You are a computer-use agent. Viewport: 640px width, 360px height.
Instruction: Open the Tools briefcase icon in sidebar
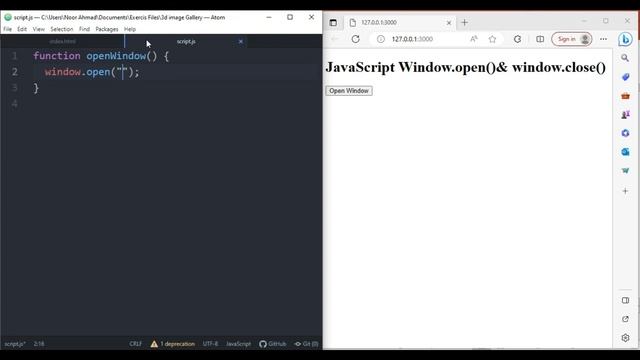(625, 96)
